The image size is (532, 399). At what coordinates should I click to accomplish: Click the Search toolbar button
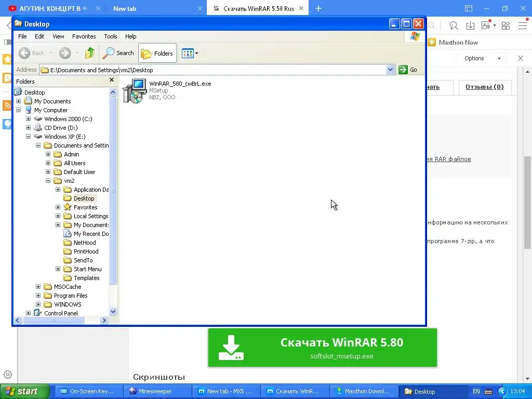(x=118, y=53)
